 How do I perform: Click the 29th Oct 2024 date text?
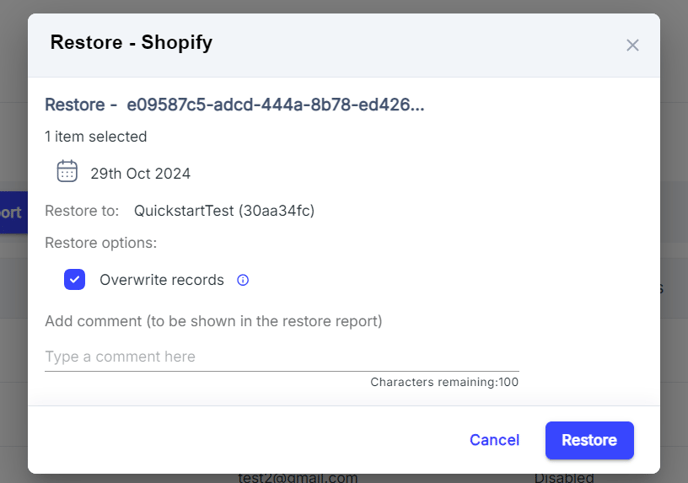[140, 174]
